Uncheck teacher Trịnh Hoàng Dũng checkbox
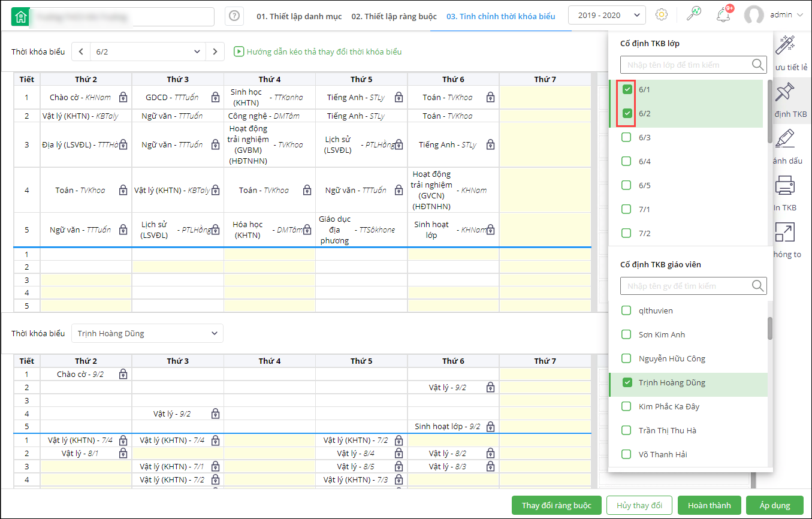This screenshot has height=519, width=812. point(627,382)
